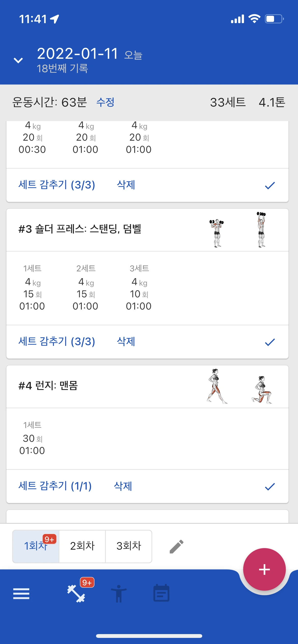Toggle completion check for shoulder press
The width and height of the screenshot is (298, 644).
click(270, 342)
